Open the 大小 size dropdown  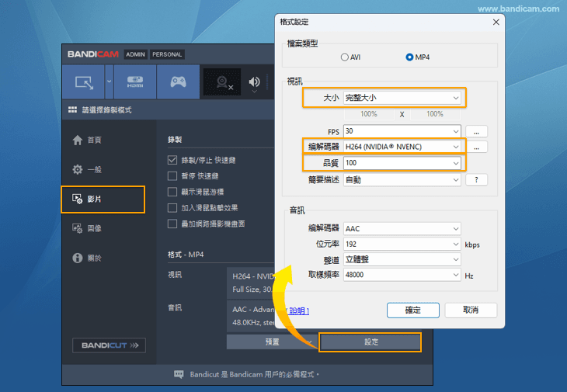(402, 98)
